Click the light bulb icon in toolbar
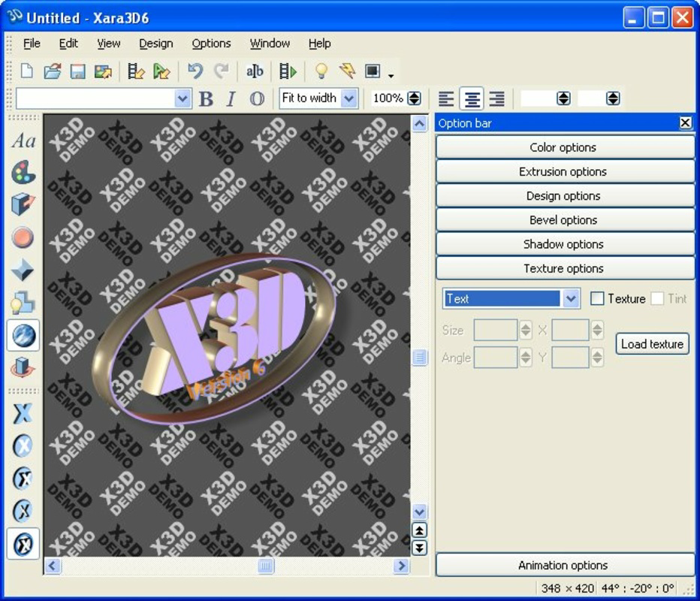 click(321, 71)
